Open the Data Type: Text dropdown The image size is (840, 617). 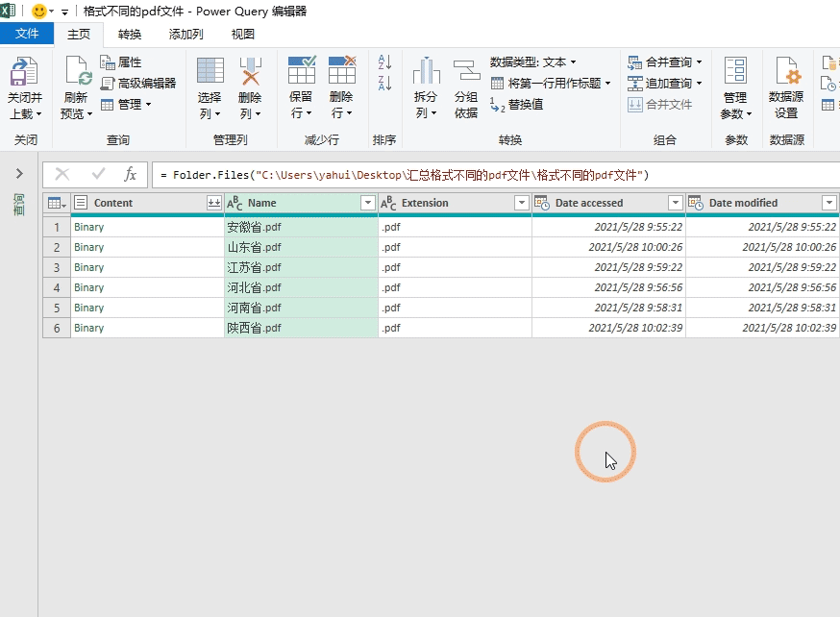pyautogui.click(x=533, y=62)
